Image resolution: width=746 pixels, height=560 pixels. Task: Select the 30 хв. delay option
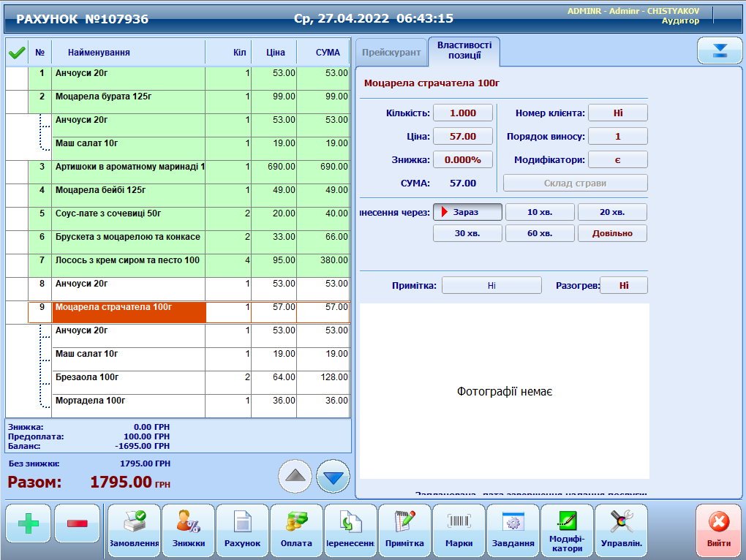point(467,233)
